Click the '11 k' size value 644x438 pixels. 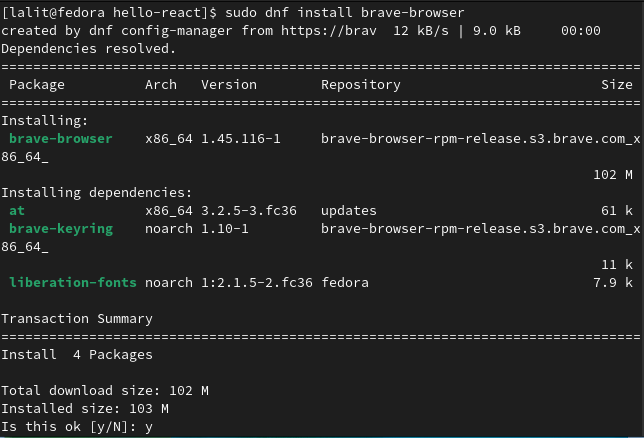point(617,265)
